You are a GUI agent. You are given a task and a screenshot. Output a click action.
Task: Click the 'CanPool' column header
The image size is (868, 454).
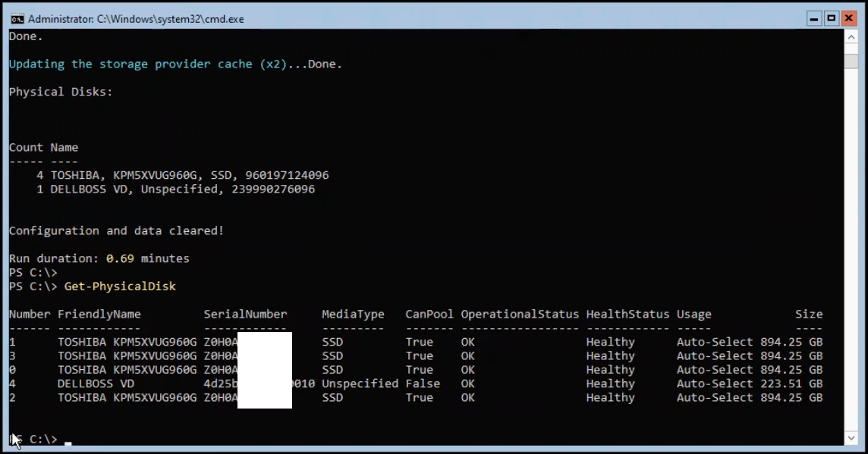(429, 315)
